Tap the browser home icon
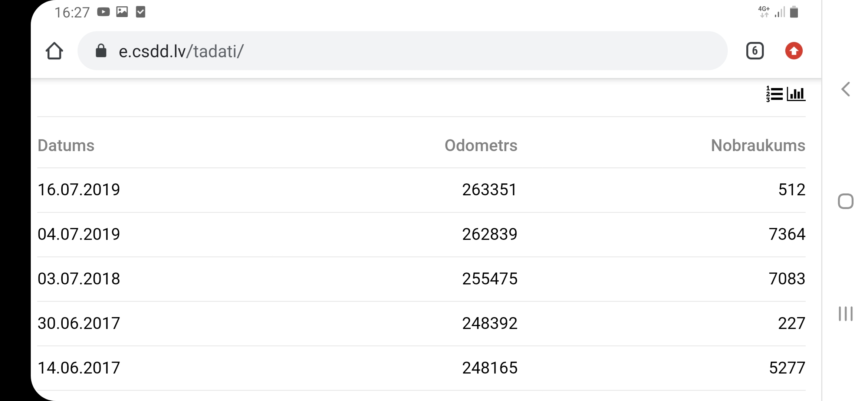This screenshot has height=401, width=868. click(54, 51)
